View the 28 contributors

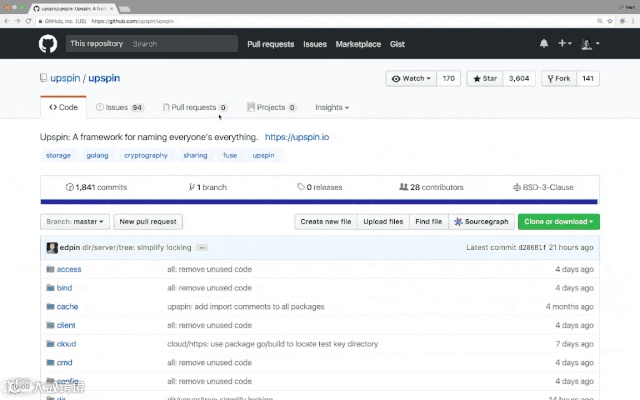point(431,187)
